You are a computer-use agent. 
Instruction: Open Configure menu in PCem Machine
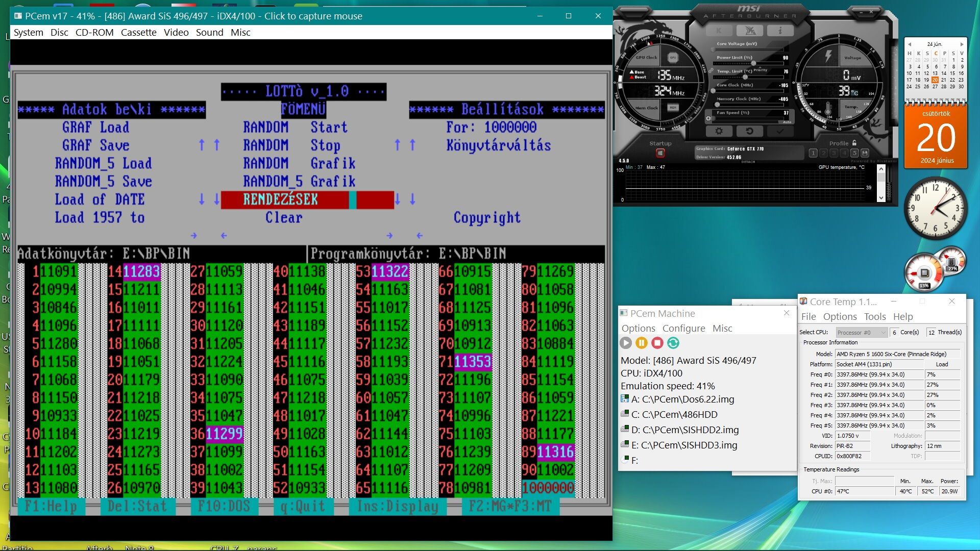(683, 328)
